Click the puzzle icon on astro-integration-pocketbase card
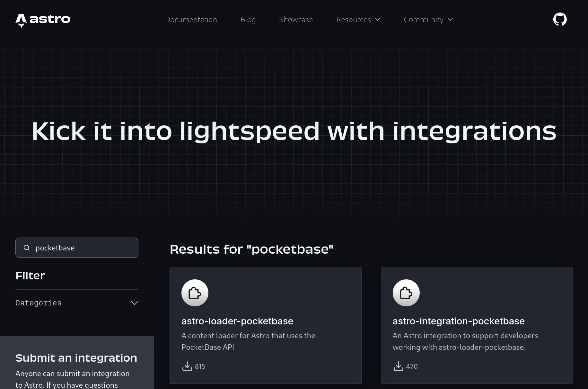588x389 pixels. [406, 293]
